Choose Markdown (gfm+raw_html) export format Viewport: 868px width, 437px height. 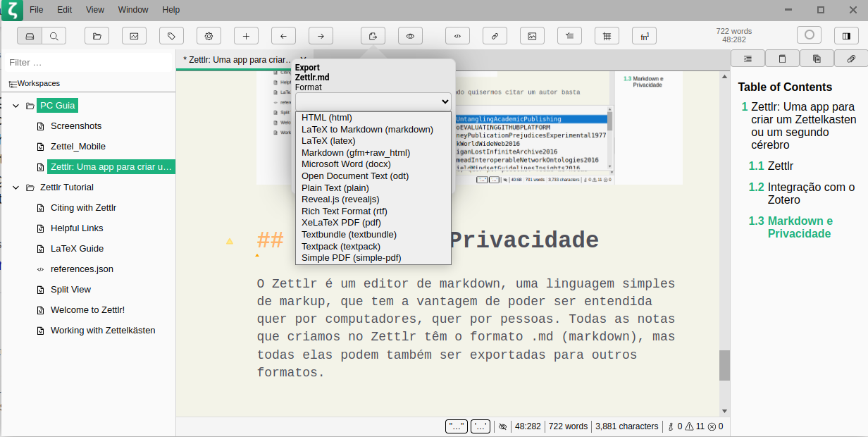click(373, 153)
